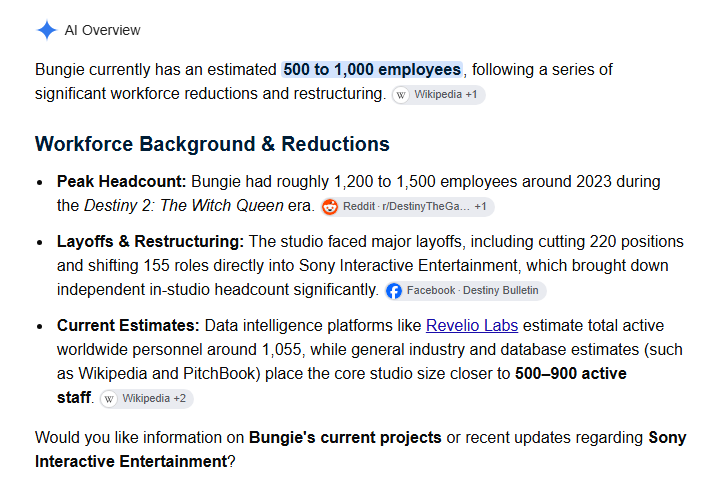Click the Wikipedia W icon in the +2 chip
This screenshot has width=711, height=481.
(x=109, y=399)
